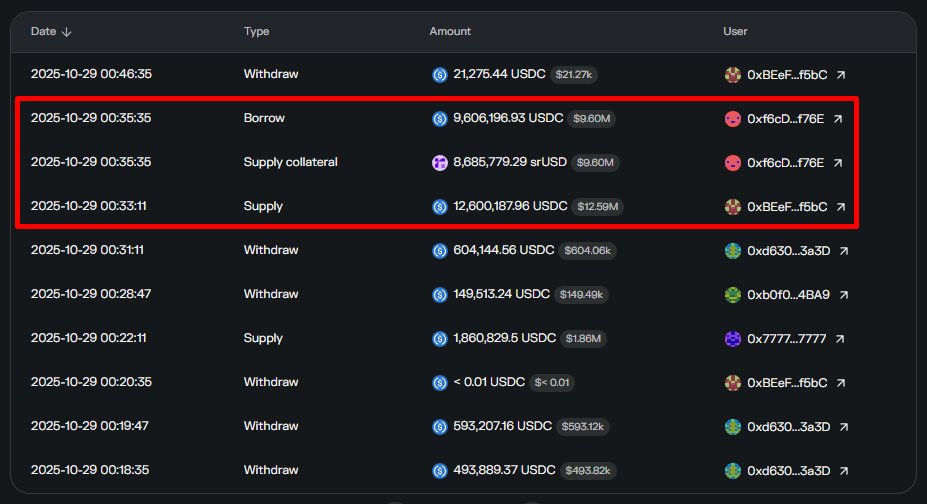The image size is (927, 504).
Task: Click USDC token icon beside 1,860,829.5 USDC
Action: pos(439,339)
